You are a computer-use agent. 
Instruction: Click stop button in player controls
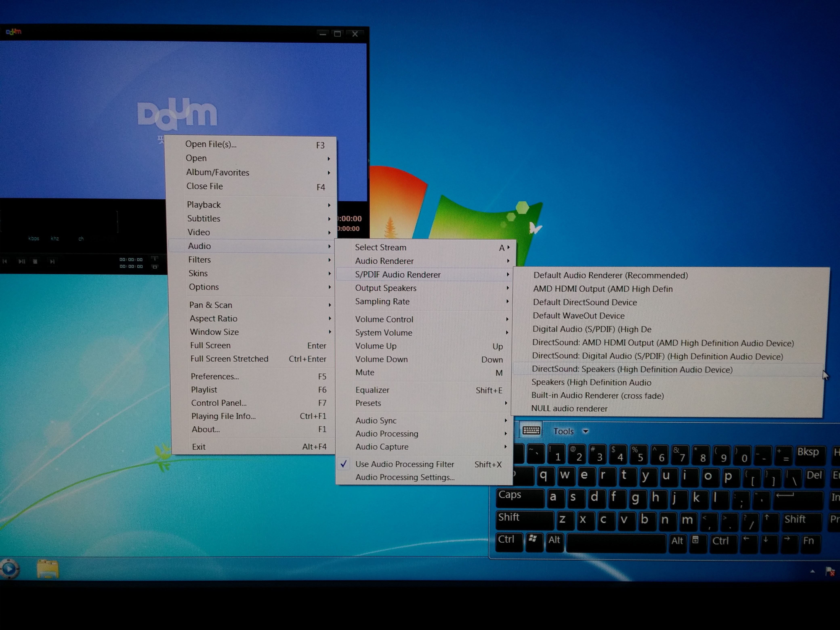35,261
